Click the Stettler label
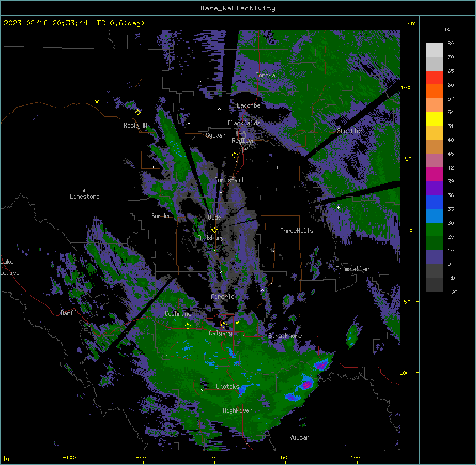Screen dimensions: 476x465 point(350,131)
